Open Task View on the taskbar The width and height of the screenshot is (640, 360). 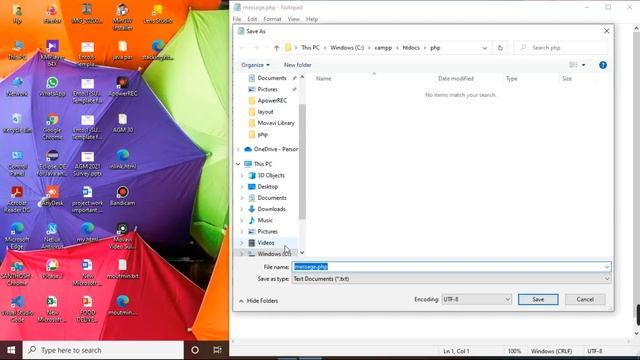point(217,350)
